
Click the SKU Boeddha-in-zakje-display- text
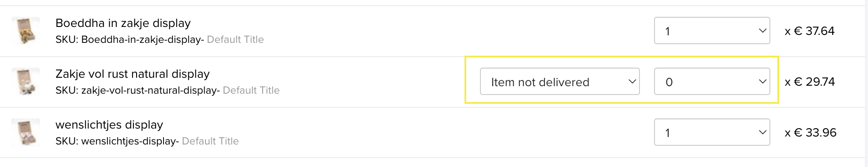click(129, 40)
